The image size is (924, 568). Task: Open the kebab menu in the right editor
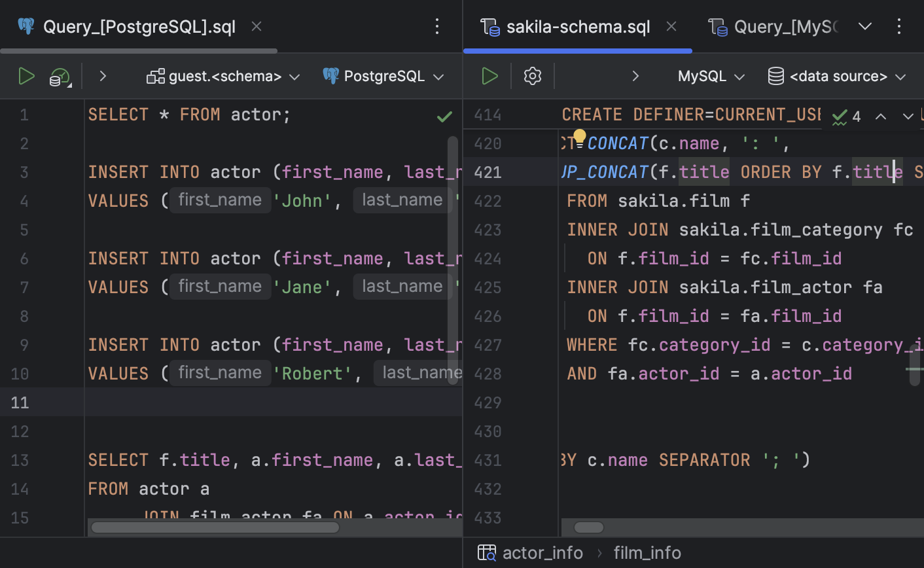[899, 26]
